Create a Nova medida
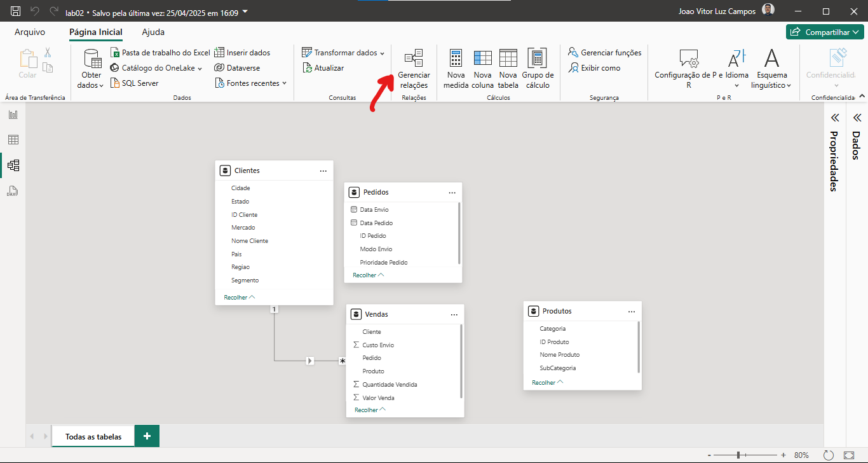This screenshot has width=868, height=463. click(x=456, y=69)
